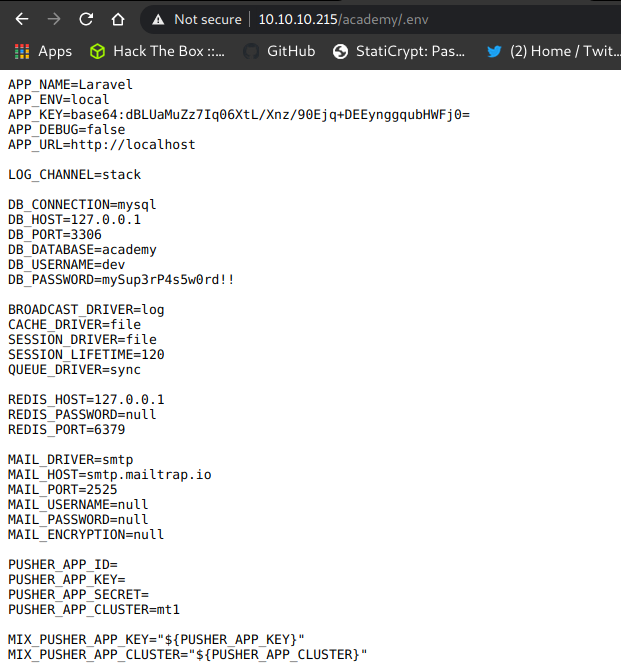Open the browser home page
The image size is (621, 670).
[118, 19]
